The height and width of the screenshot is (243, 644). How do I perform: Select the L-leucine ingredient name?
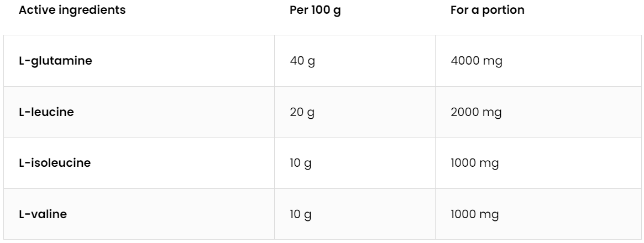[x=46, y=112]
